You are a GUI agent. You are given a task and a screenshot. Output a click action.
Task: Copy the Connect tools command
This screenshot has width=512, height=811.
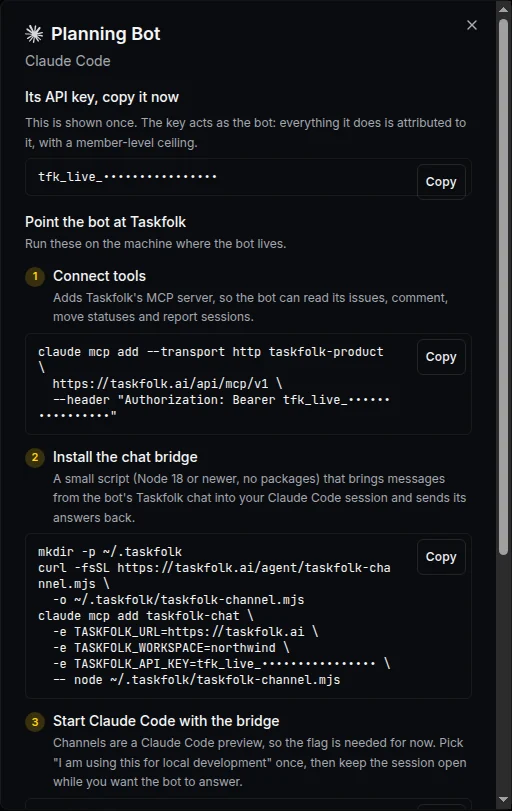tap(441, 357)
